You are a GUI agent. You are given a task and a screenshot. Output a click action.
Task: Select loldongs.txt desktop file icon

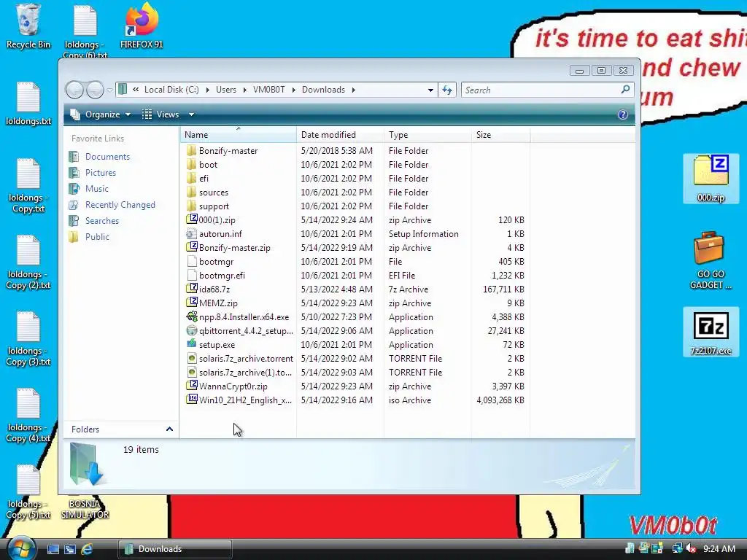pyautogui.click(x=28, y=104)
